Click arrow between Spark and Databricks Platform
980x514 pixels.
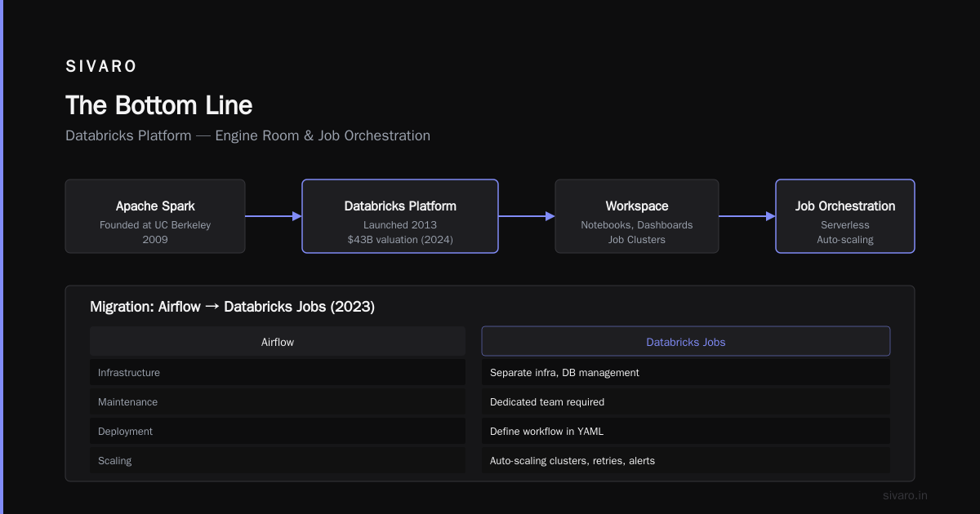click(274, 216)
